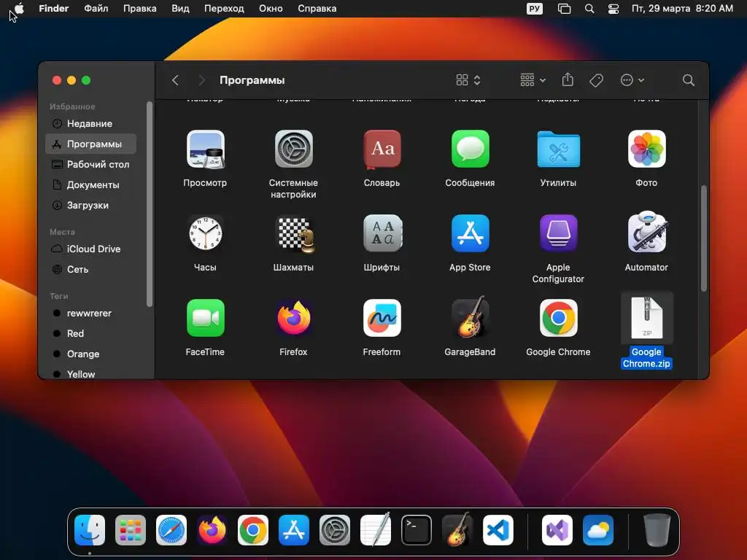Viewport: 747px width, 560px height.
Task: Select the Сообщения messages app icon
Action: click(471, 149)
